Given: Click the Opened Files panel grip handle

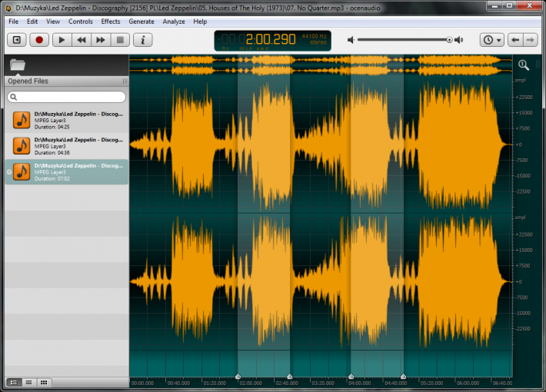Looking at the screenshot, I should coord(125,81).
